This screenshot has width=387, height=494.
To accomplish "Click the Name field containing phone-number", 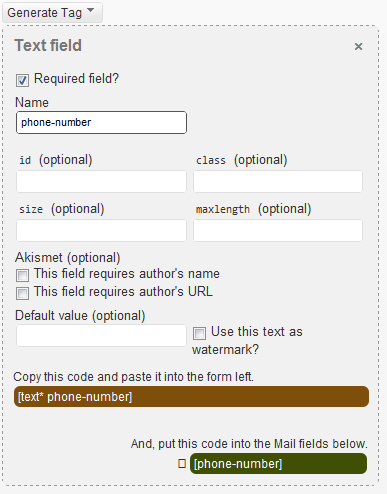I will (x=101, y=122).
